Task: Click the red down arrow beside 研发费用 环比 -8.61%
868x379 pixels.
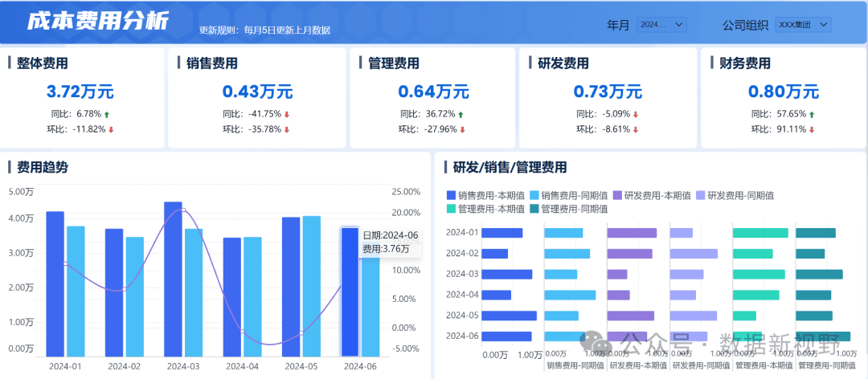Action: pos(636,130)
